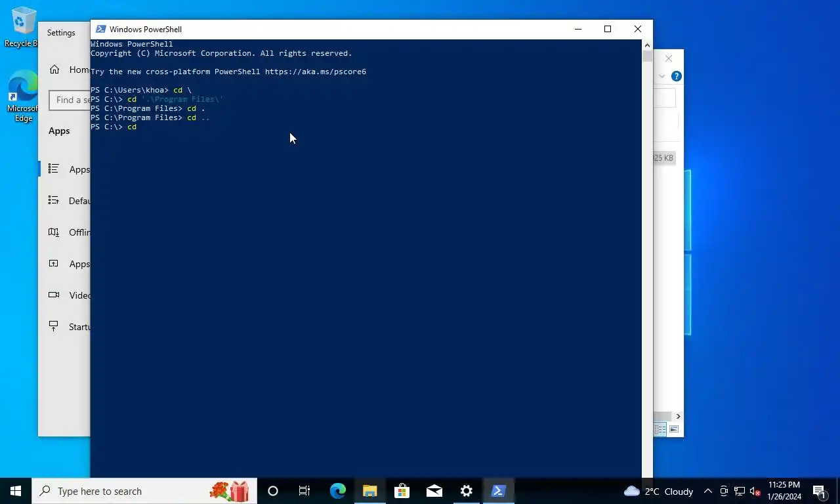Close the Windows PowerShell window
Image resolution: width=840 pixels, height=504 pixels.
[637, 29]
